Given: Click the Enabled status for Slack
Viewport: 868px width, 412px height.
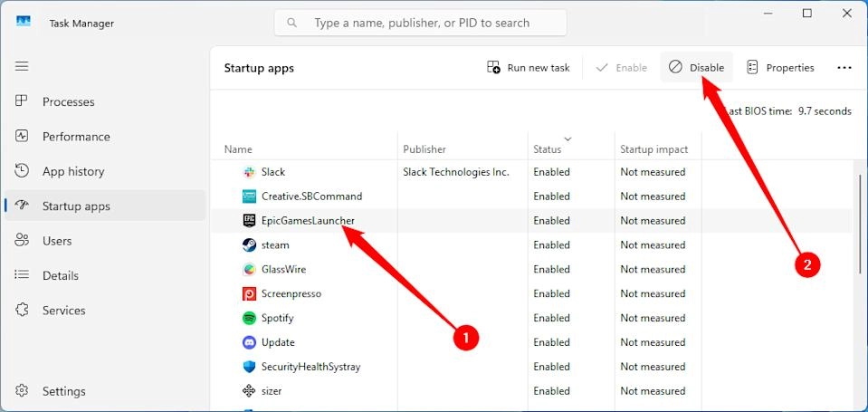Looking at the screenshot, I should pyautogui.click(x=551, y=172).
